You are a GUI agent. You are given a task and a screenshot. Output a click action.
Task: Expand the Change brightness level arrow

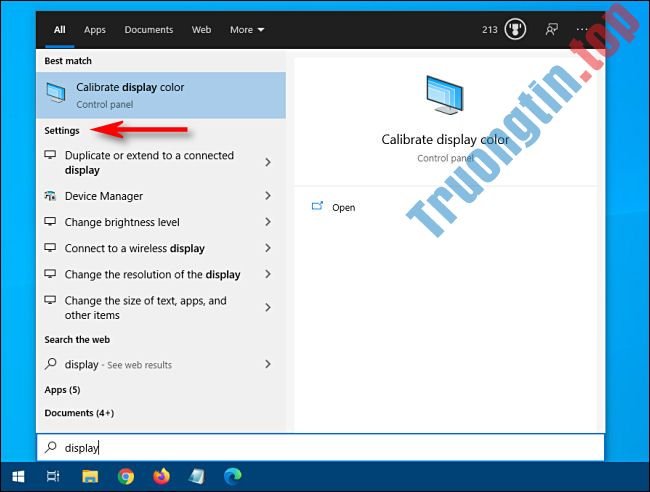coord(268,222)
